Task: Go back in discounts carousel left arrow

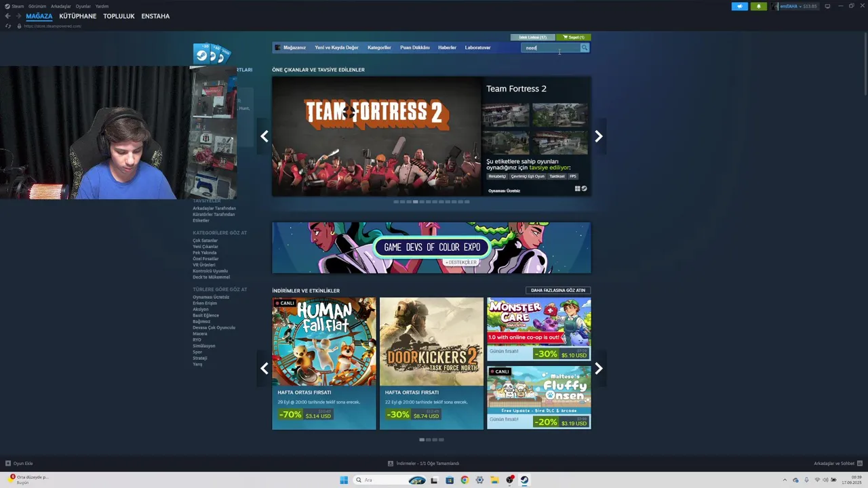Action: [x=264, y=369]
